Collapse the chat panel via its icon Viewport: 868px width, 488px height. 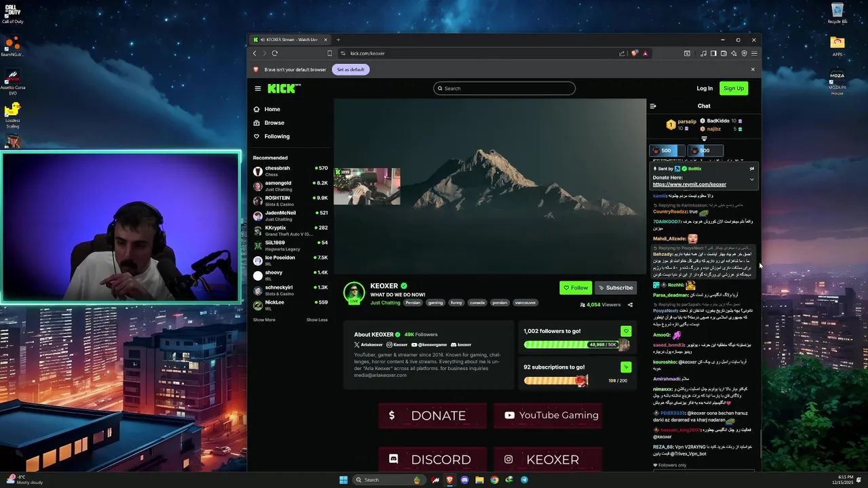point(653,106)
